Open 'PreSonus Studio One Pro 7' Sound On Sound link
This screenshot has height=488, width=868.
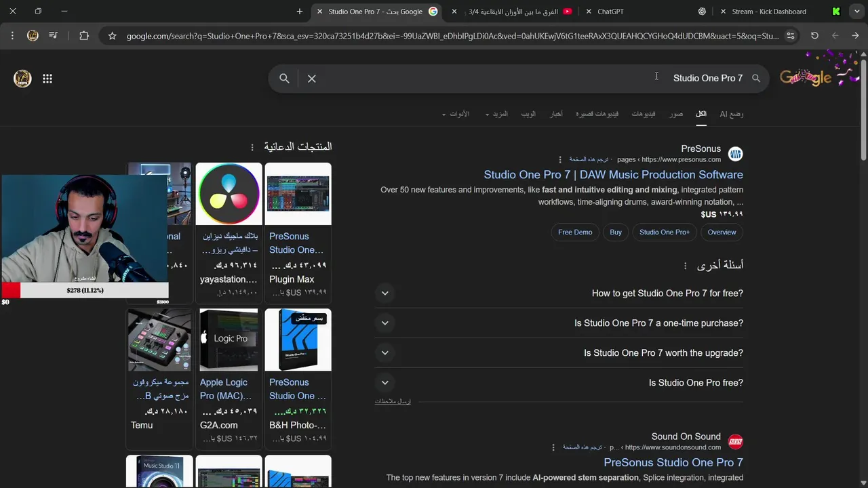click(x=673, y=463)
